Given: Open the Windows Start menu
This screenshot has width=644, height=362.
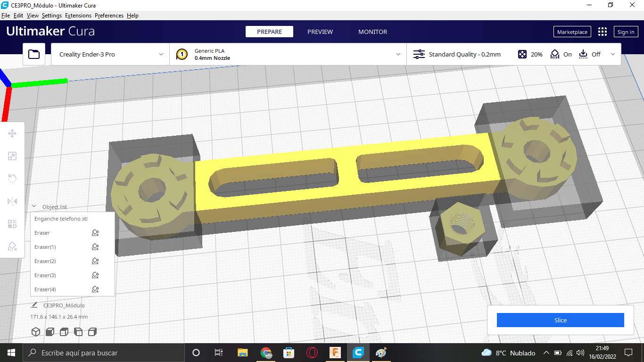Looking at the screenshot, I should (11, 353).
